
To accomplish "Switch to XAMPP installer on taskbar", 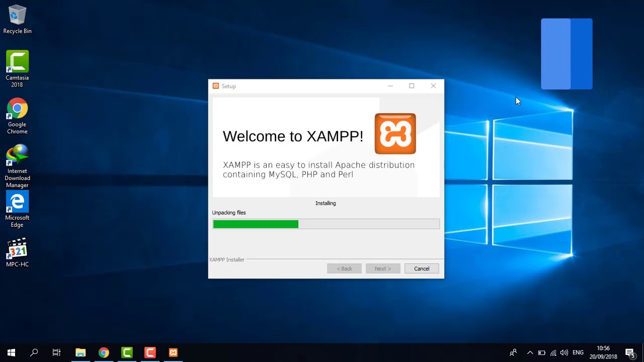I will (x=173, y=352).
